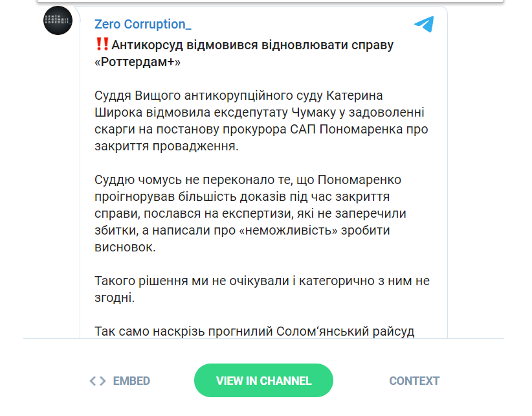Click the line mentioning Катерина at its end
The image size is (532, 416).
coord(239,96)
